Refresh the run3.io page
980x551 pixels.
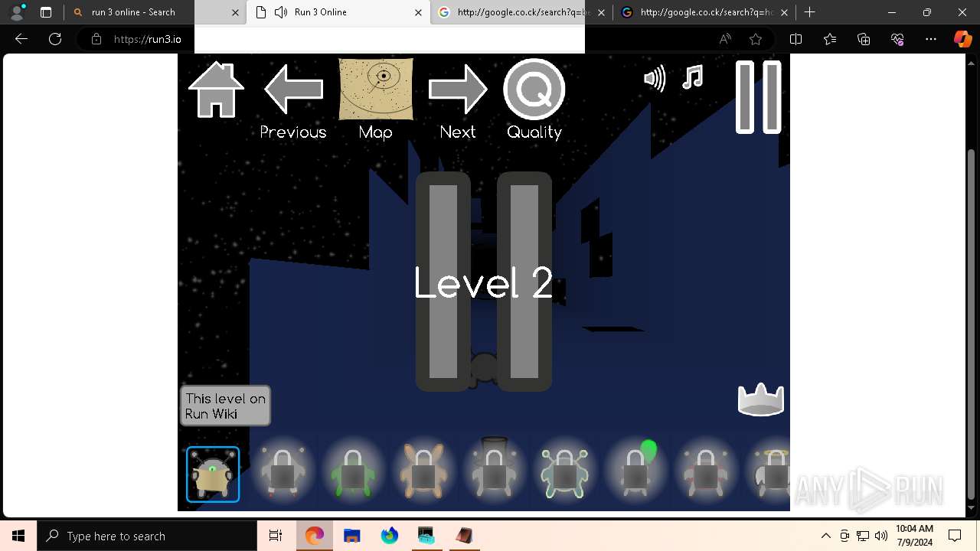point(55,39)
